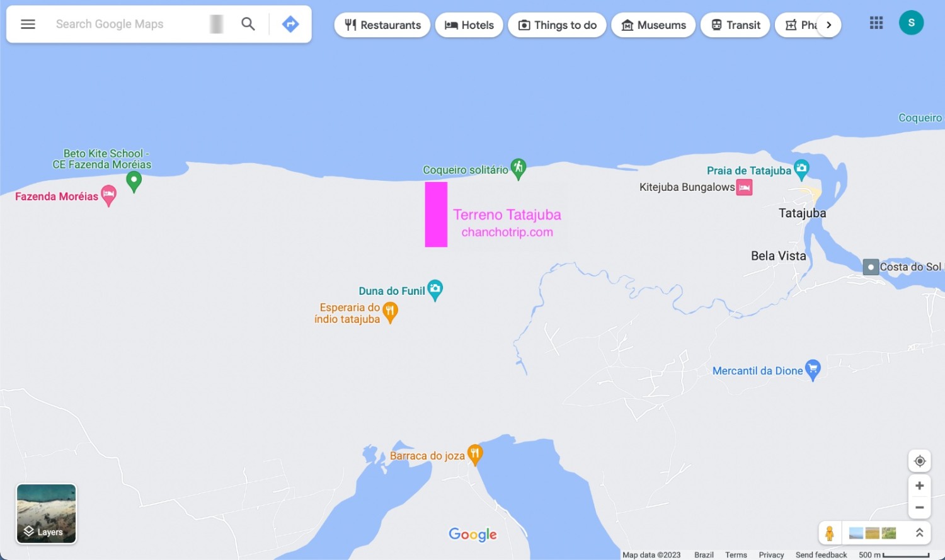Viewport: 945px width, 560px height.
Task: Select the Hotels category chip
Action: 469,25
